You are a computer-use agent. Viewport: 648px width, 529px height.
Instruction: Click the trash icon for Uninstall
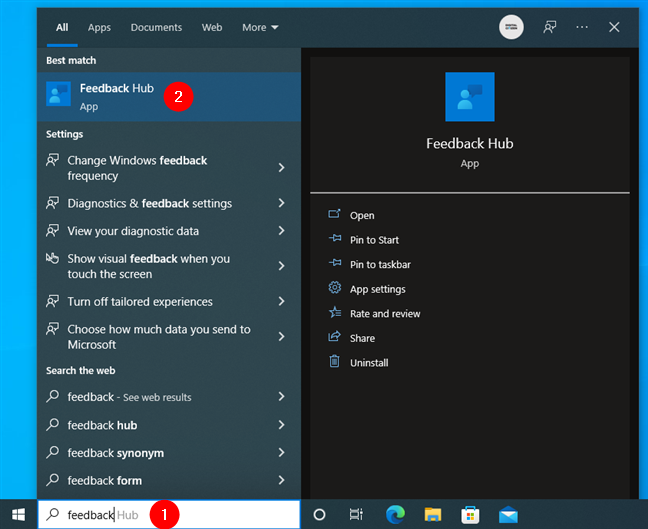[x=334, y=361]
